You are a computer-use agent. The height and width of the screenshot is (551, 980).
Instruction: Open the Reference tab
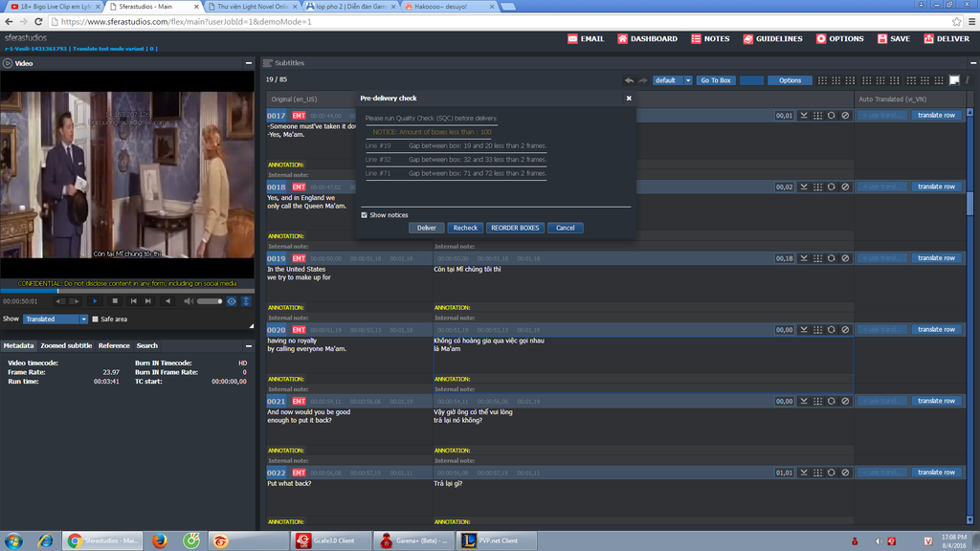coord(114,345)
